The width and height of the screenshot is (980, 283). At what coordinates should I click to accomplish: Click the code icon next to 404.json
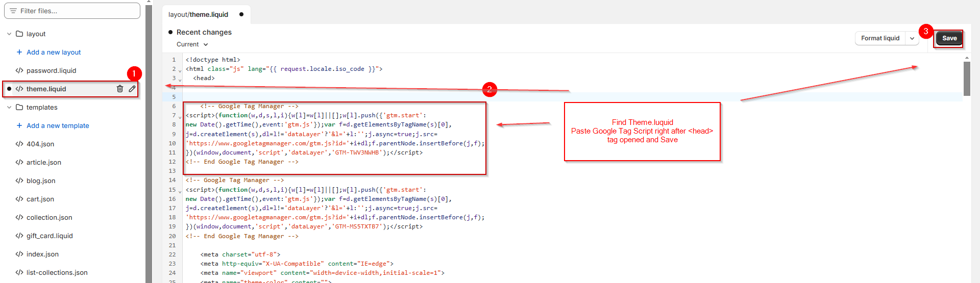[19, 144]
